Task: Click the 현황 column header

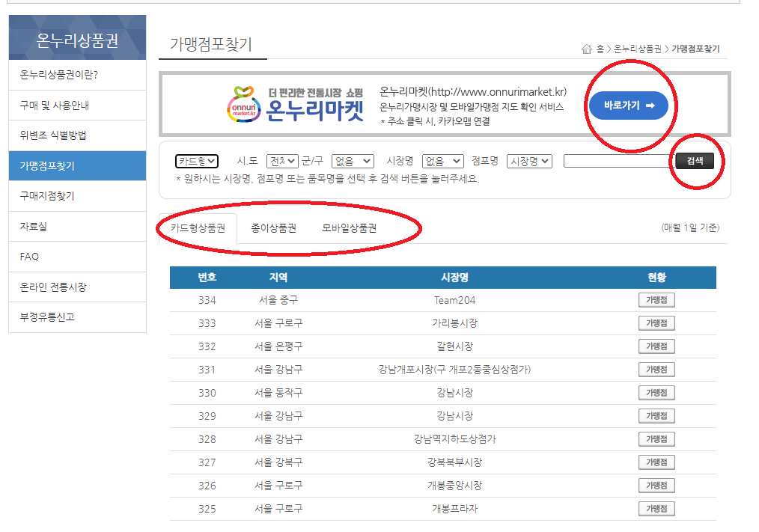Action: point(657,278)
